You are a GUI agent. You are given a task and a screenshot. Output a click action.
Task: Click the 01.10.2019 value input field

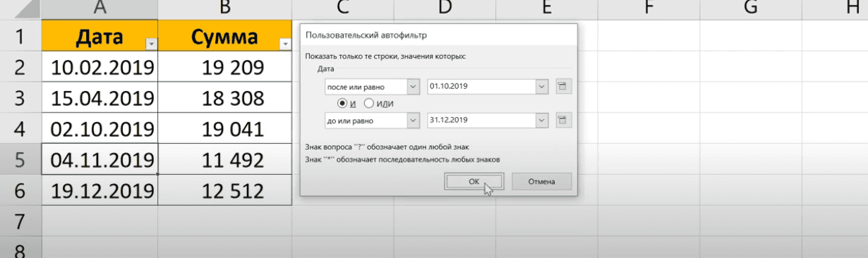[x=481, y=87]
